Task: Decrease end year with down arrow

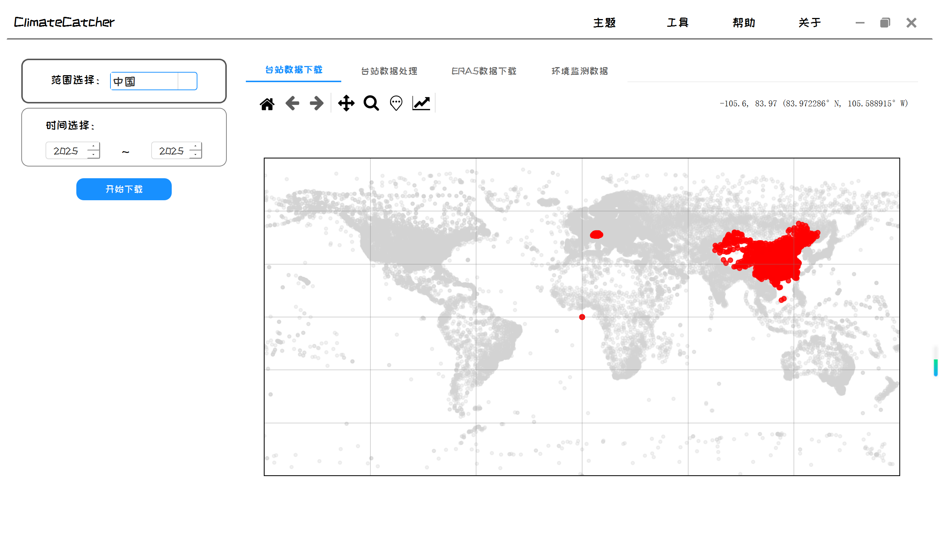Action: click(x=195, y=155)
